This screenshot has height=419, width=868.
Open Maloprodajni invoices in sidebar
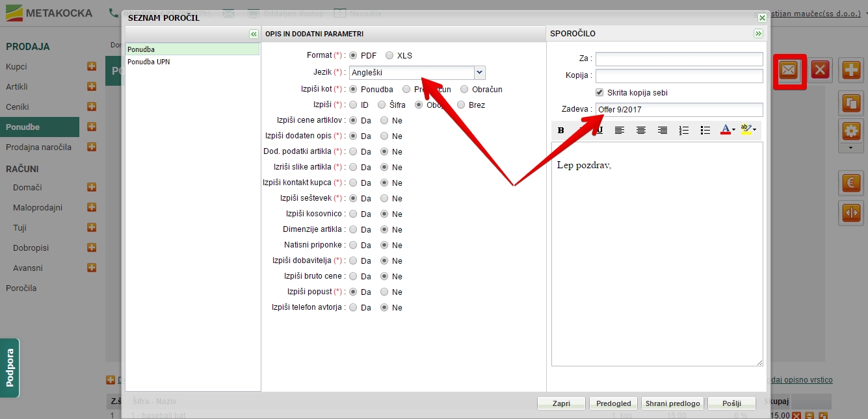point(38,207)
